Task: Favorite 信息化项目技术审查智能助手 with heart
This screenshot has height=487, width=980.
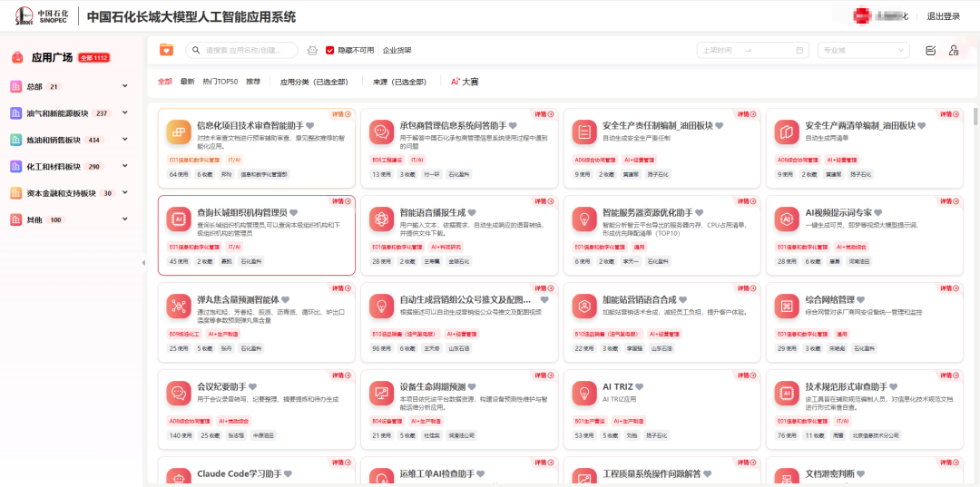Action: [310, 125]
